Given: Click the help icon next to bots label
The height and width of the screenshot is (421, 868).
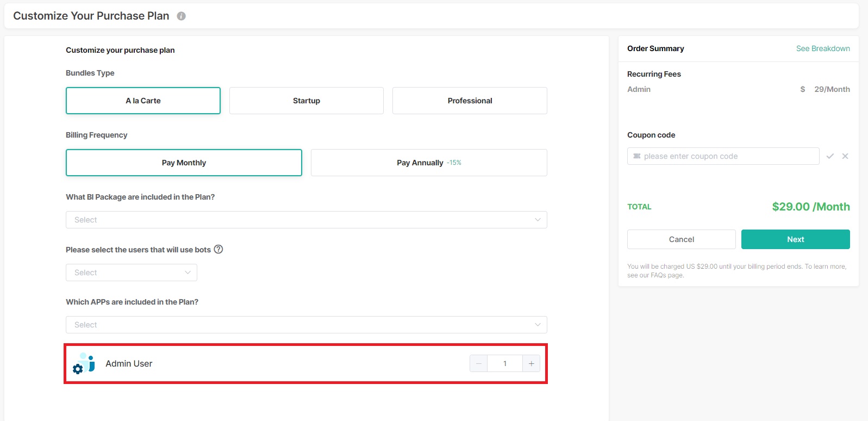Looking at the screenshot, I should (x=218, y=249).
